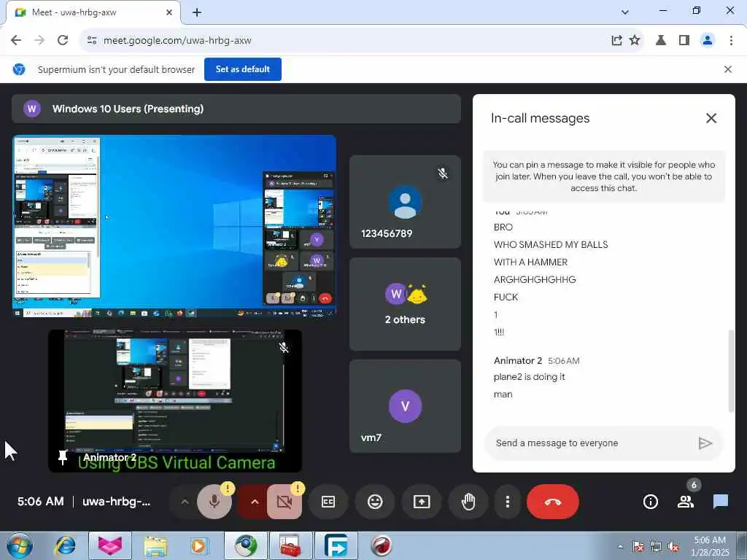Click the pink fox icon on taskbar
Image resolution: width=747 pixels, height=560 pixels.
[110, 545]
